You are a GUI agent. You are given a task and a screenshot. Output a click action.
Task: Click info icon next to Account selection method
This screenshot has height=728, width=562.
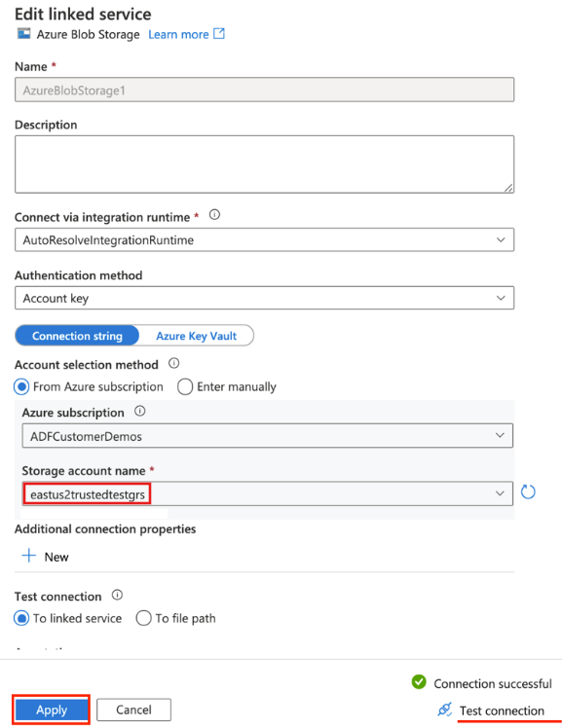(173, 363)
